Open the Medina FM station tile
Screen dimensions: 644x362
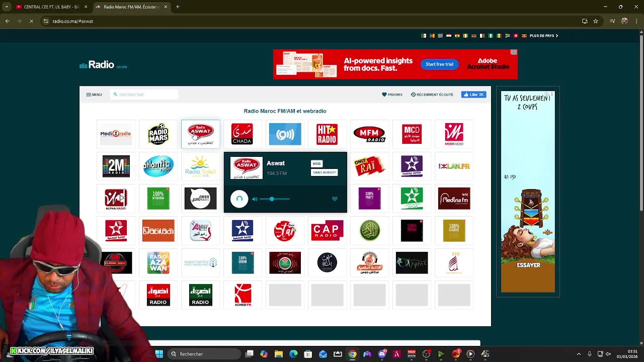(454, 199)
